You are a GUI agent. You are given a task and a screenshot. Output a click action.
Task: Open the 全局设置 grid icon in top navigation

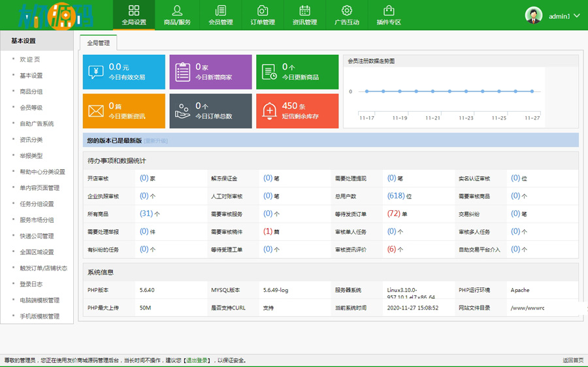click(x=134, y=10)
